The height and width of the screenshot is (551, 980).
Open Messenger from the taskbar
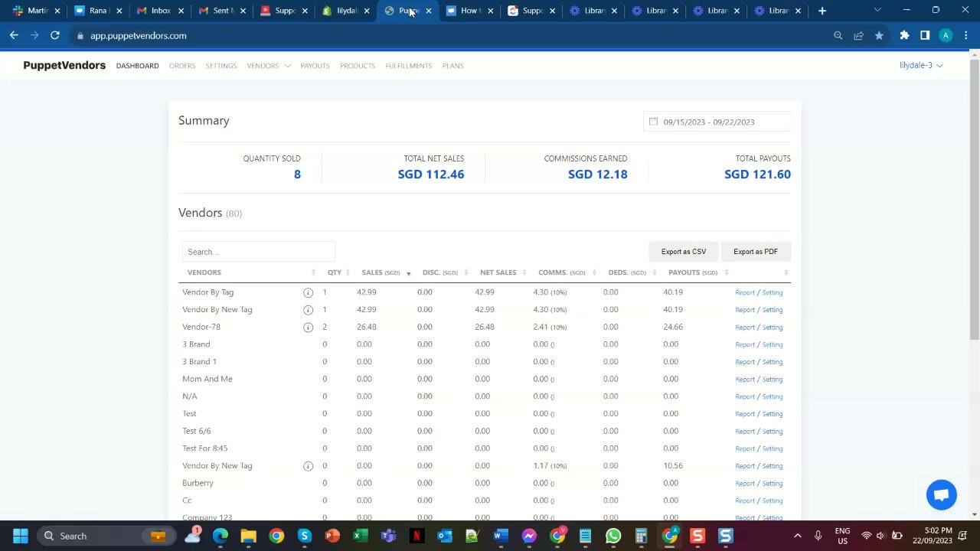coord(529,536)
